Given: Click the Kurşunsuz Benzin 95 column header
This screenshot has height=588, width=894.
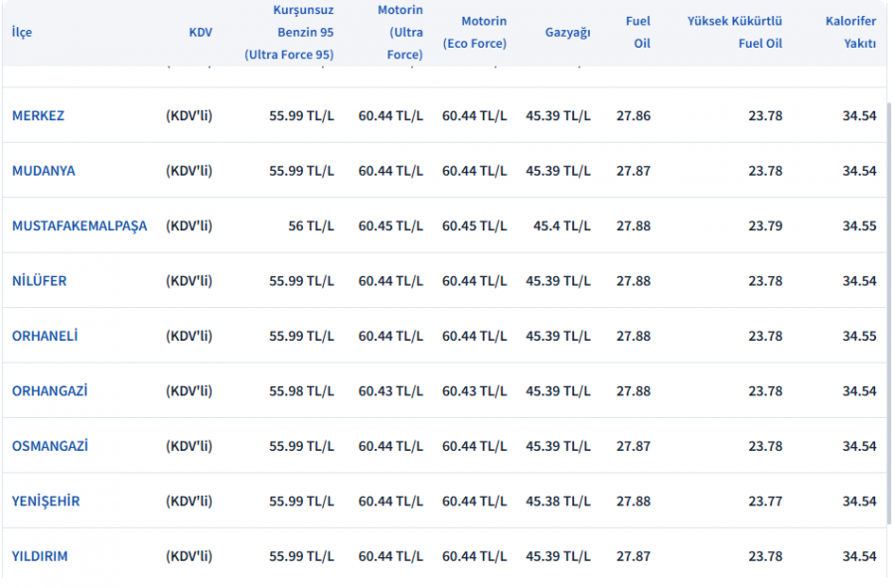Looking at the screenshot, I should (289, 32).
